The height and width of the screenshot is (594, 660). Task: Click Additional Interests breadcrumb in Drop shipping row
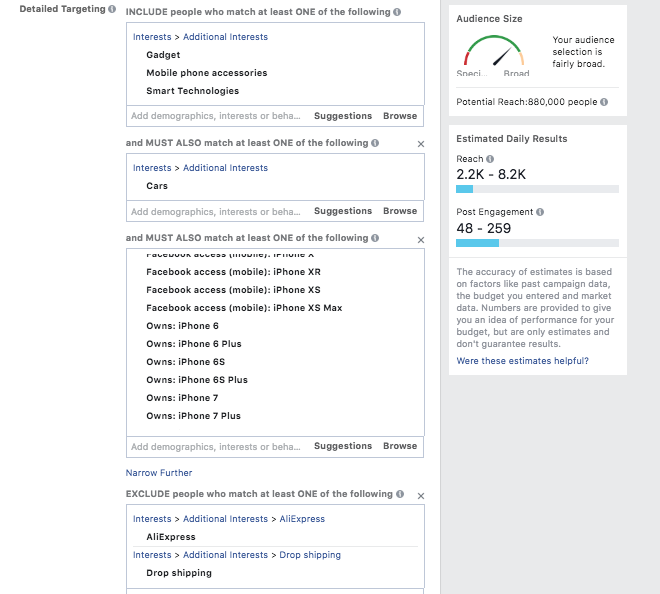point(225,555)
